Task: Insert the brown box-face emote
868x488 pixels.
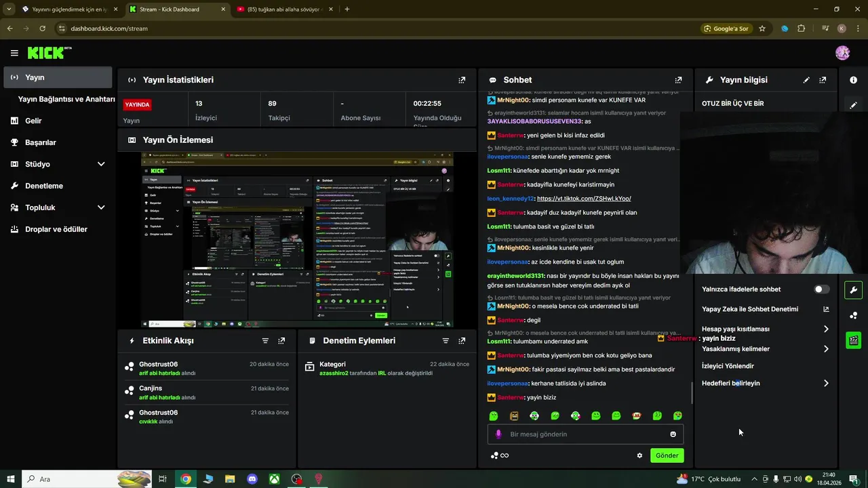Action: (x=514, y=416)
